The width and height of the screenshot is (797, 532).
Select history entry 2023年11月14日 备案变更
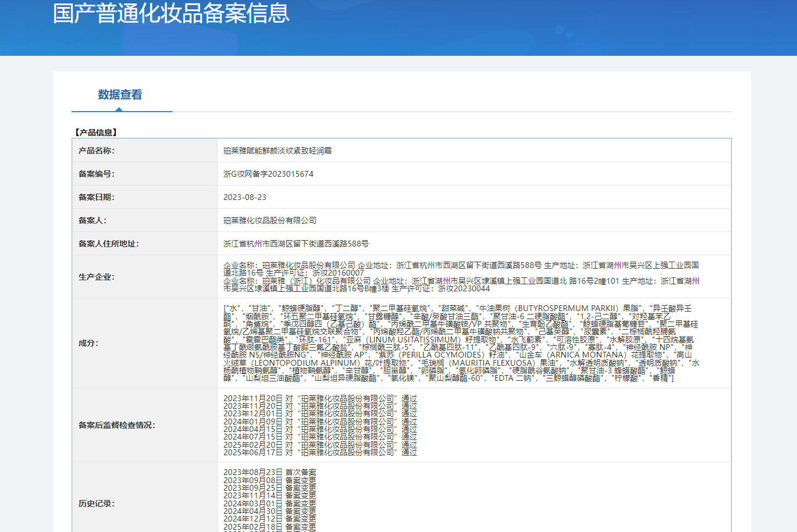click(x=270, y=495)
